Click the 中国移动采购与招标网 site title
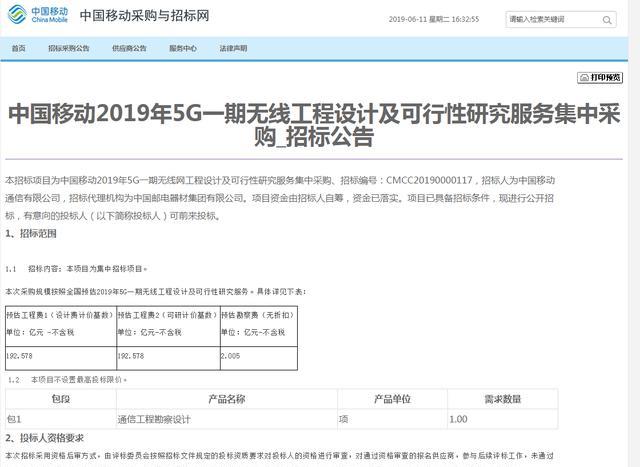Image resolution: width=640 pixels, height=467 pixels. [x=144, y=16]
